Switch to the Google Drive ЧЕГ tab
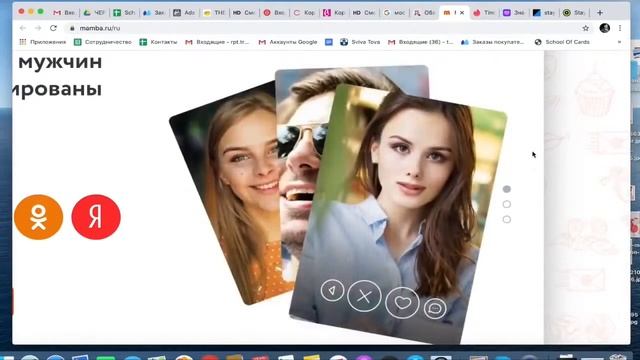Image resolution: width=640 pixels, height=360 pixels. pos(94,13)
